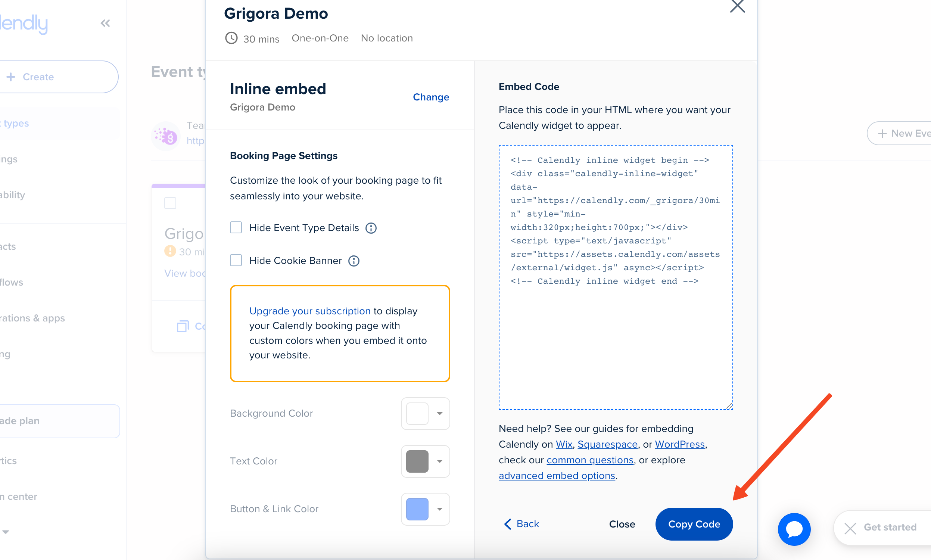The image size is (931, 560).
Task: Open Background Color dropdown arrow
Action: [439, 413]
